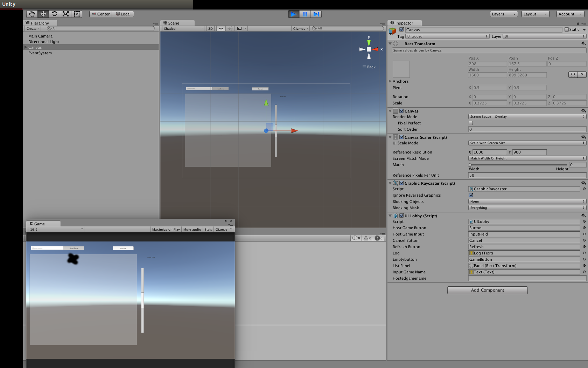Viewport: 588px width, 368px height.
Task: Focus the Hierarchy search field
Action: point(101,28)
